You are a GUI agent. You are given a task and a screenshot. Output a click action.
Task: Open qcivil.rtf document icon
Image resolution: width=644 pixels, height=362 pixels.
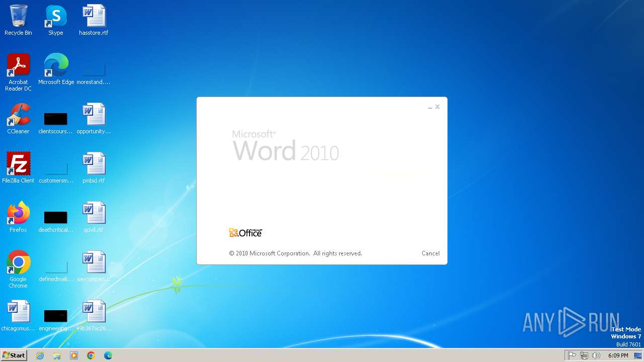(x=94, y=217)
